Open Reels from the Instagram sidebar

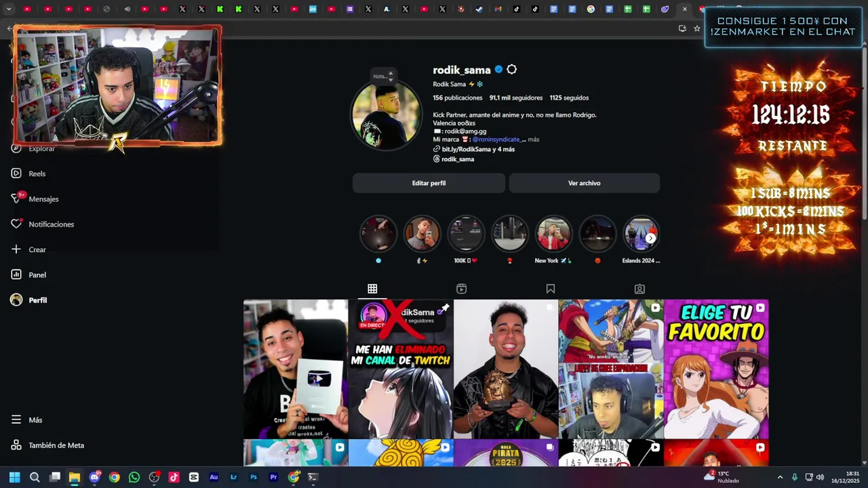(x=28, y=174)
